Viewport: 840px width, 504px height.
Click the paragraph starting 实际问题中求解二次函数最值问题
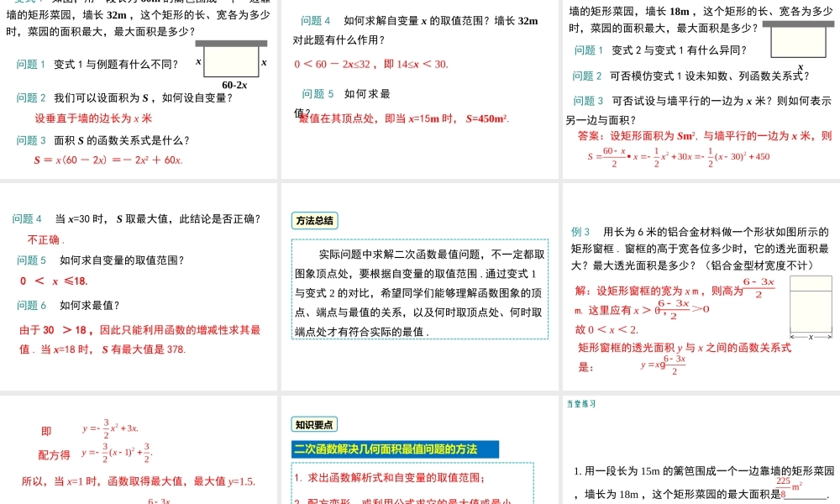tap(419, 293)
